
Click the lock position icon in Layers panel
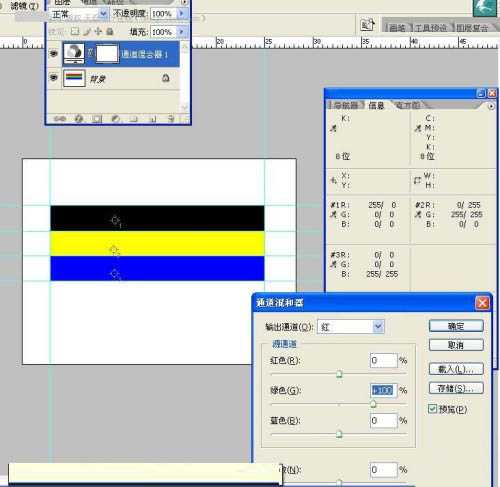click(x=98, y=32)
